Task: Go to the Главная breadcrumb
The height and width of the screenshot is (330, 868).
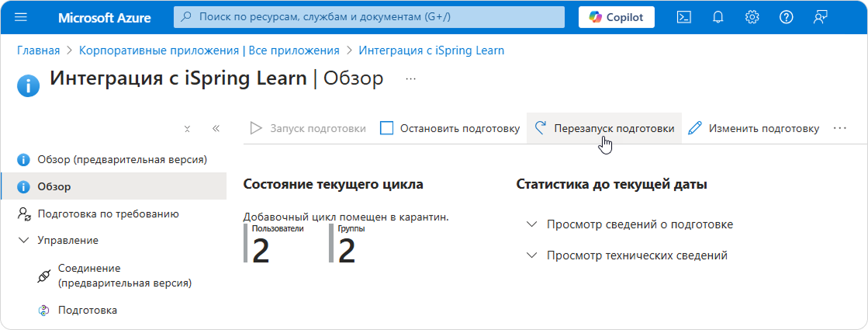Action: click(38, 50)
